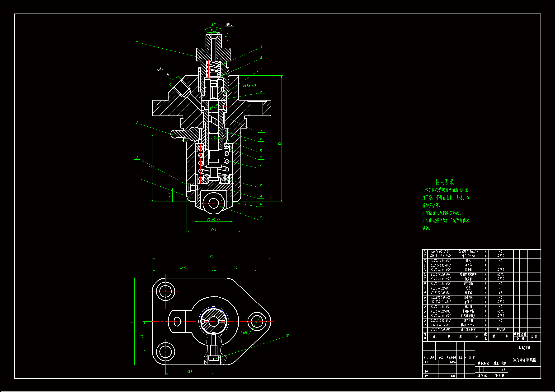Image resolution: width=555 pixels, height=392 pixels.
Task: Click parts list code CL2014.1.10-007
Action: 441,279
